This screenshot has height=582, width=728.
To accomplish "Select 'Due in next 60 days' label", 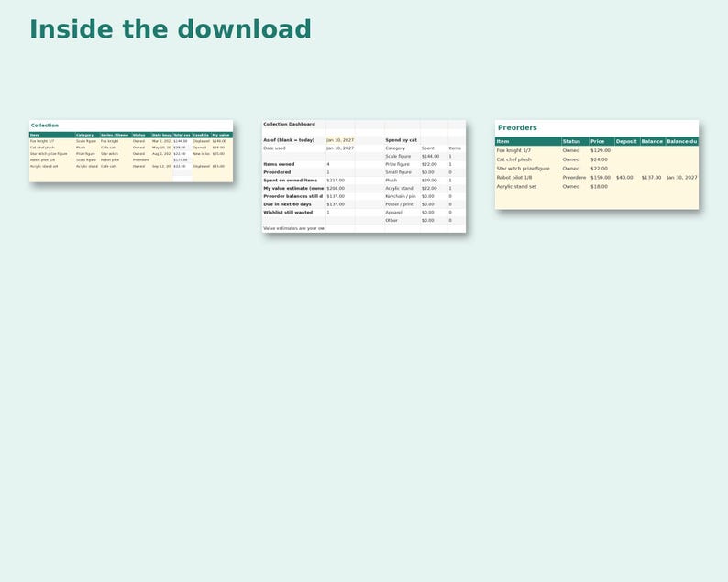I will 287,204.
